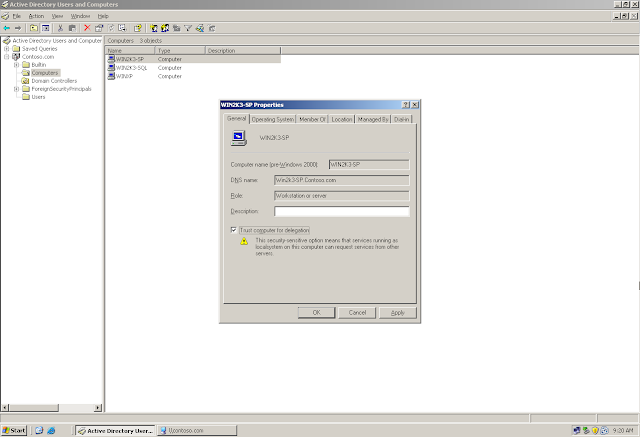Toggle Trust computer for delegation checkbox
The image size is (640, 437).
(233, 230)
